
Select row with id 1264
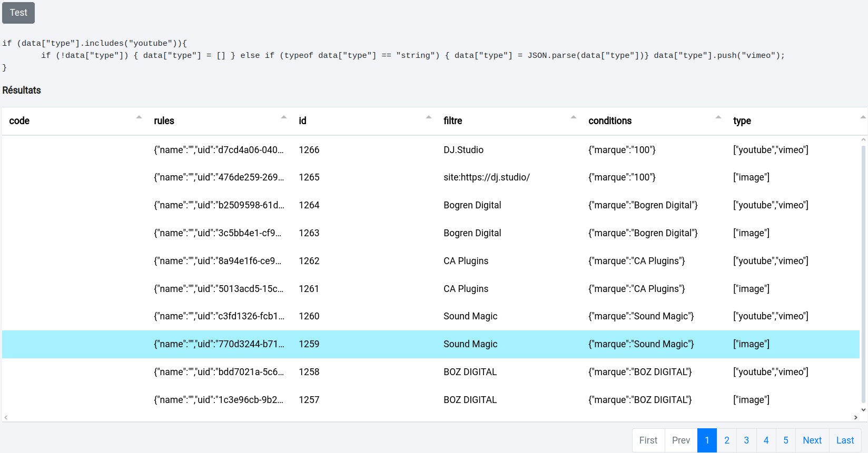pyautogui.click(x=309, y=205)
